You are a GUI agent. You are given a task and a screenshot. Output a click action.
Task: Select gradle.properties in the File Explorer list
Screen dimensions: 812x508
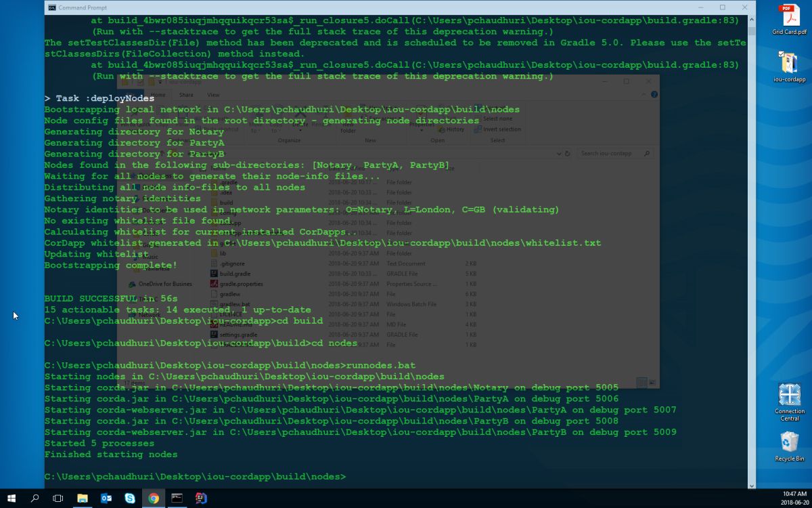(x=236, y=284)
